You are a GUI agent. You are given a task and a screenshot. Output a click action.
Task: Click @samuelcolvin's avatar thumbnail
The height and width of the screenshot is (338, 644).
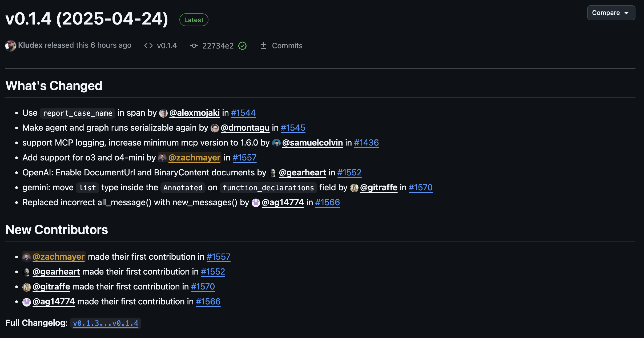click(x=276, y=142)
